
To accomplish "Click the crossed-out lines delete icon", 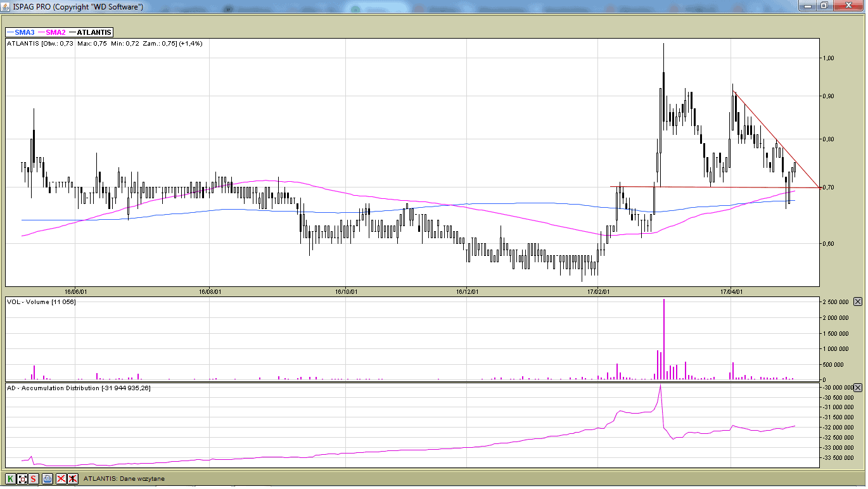I will point(61,479).
